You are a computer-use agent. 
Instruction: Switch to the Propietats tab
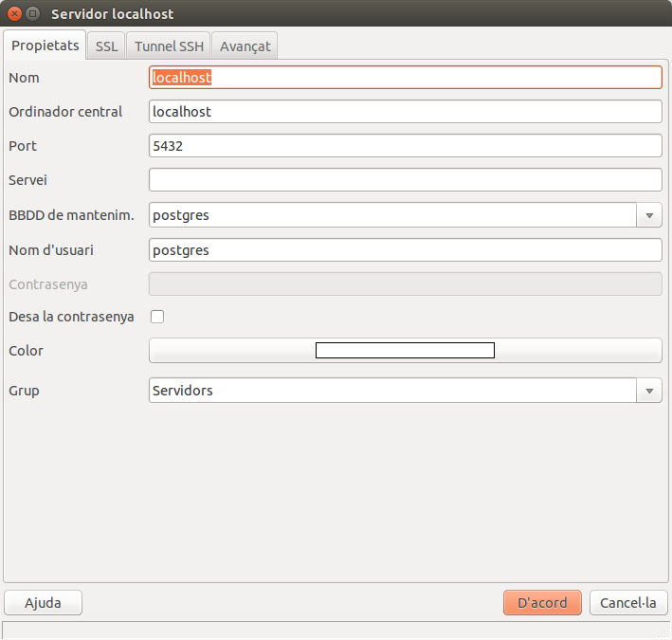(45, 46)
